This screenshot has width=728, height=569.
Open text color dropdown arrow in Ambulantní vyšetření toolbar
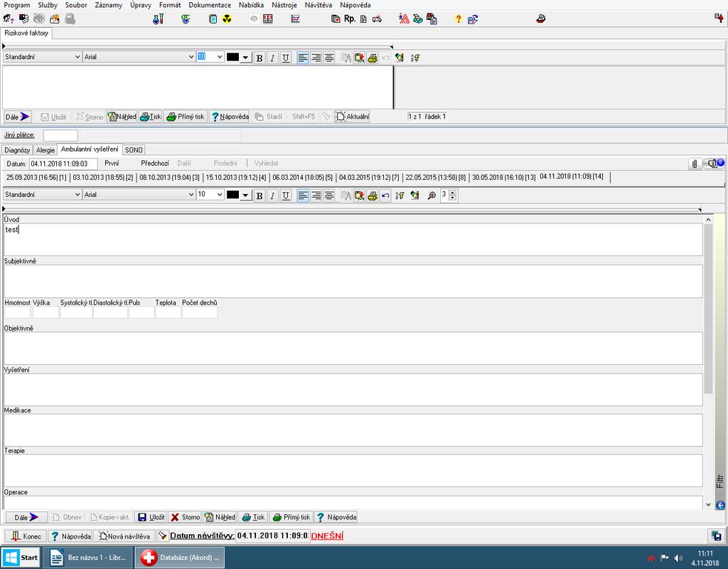pyautogui.click(x=245, y=196)
